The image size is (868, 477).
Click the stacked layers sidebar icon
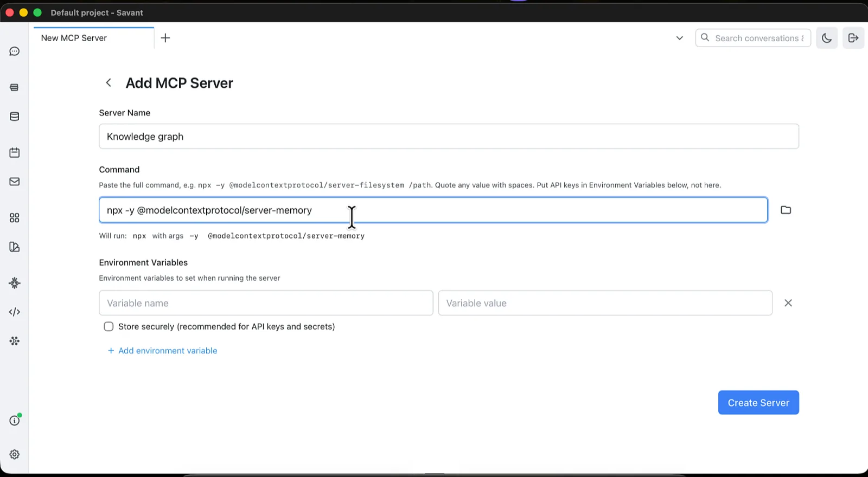(x=15, y=87)
